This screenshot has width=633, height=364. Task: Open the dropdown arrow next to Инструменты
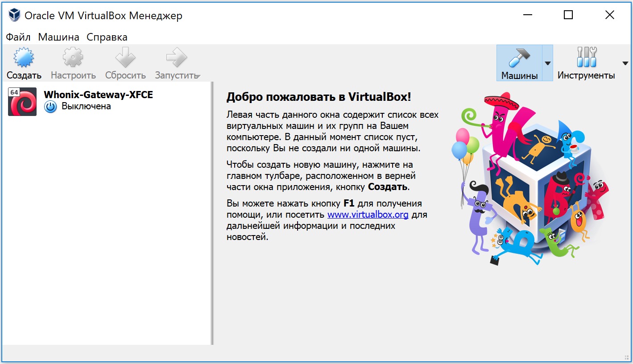pyautogui.click(x=625, y=63)
